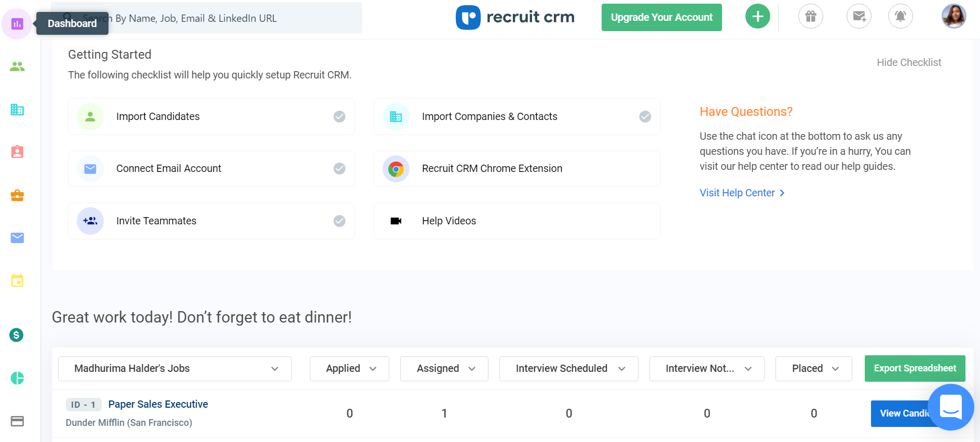Click the Connect Email envelope icon
Image resolution: width=980 pixels, height=442 pixels.
coord(90,169)
